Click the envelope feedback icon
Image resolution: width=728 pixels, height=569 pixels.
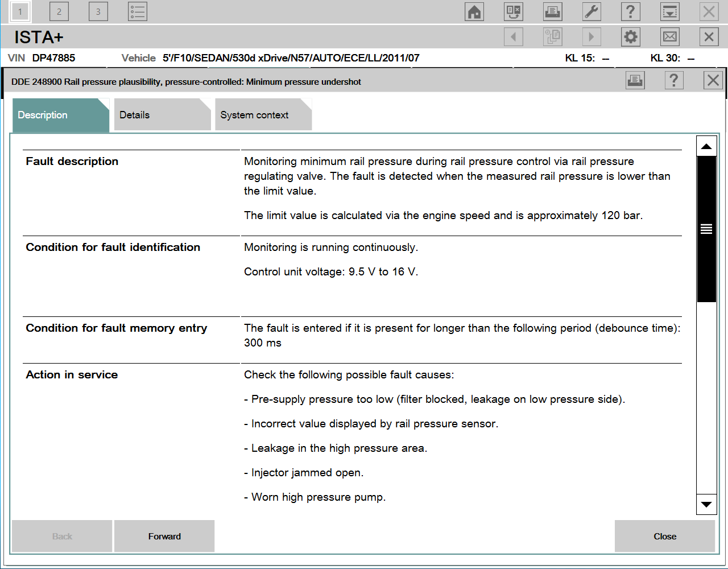point(670,37)
